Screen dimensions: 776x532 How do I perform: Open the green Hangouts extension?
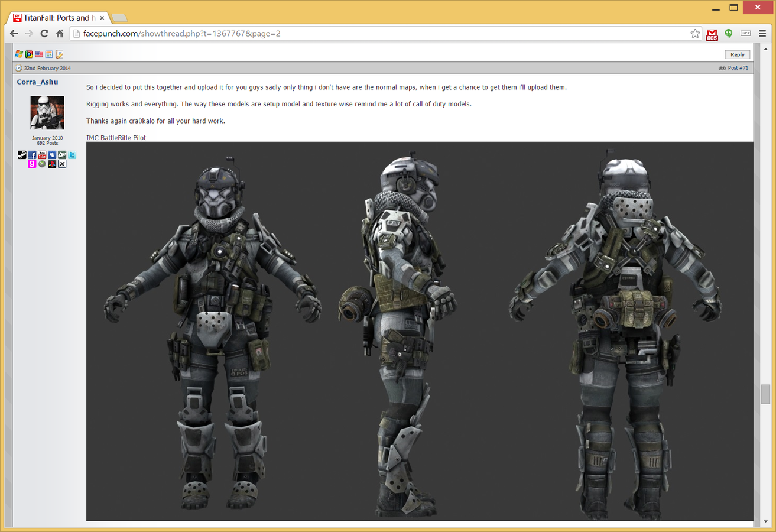point(729,34)
